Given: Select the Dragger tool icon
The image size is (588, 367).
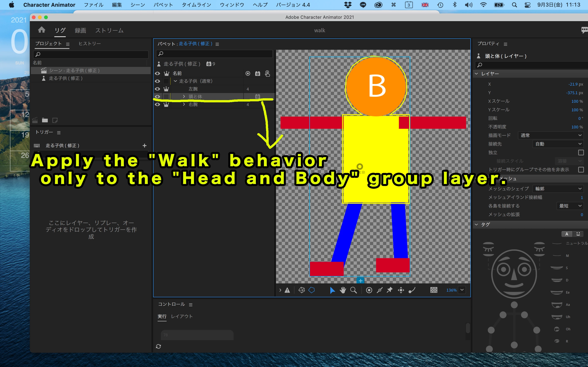Looking at the screenshot, I should [401, 290].
